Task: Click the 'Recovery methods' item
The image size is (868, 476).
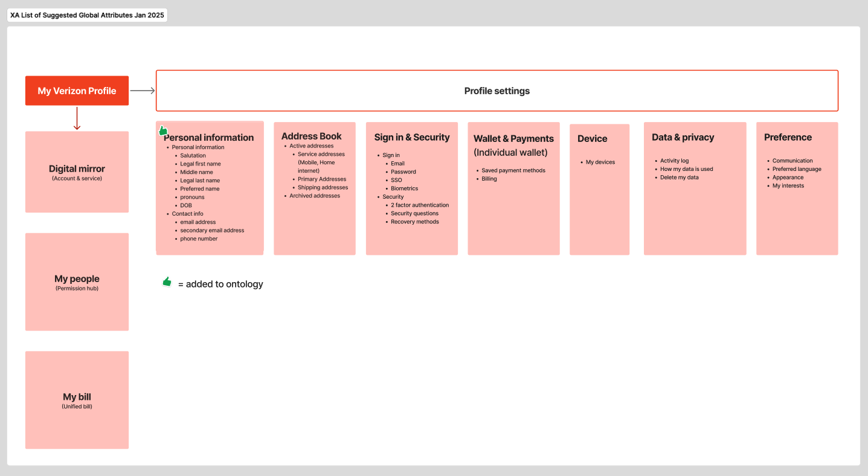Action: click(x=415, y=222)
